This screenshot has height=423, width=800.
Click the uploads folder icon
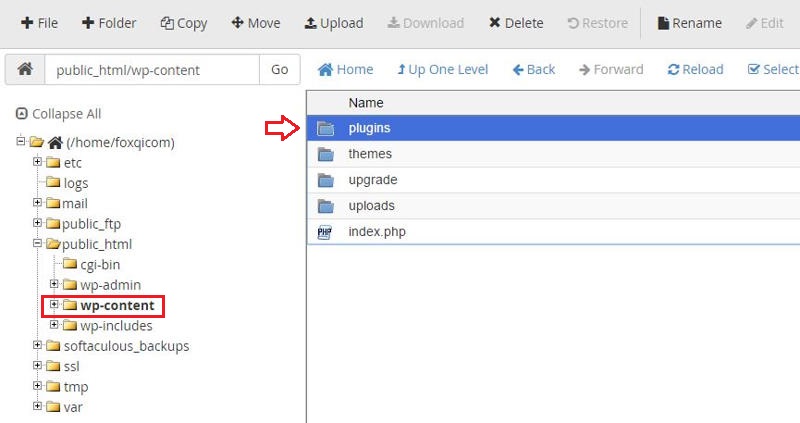326,206
